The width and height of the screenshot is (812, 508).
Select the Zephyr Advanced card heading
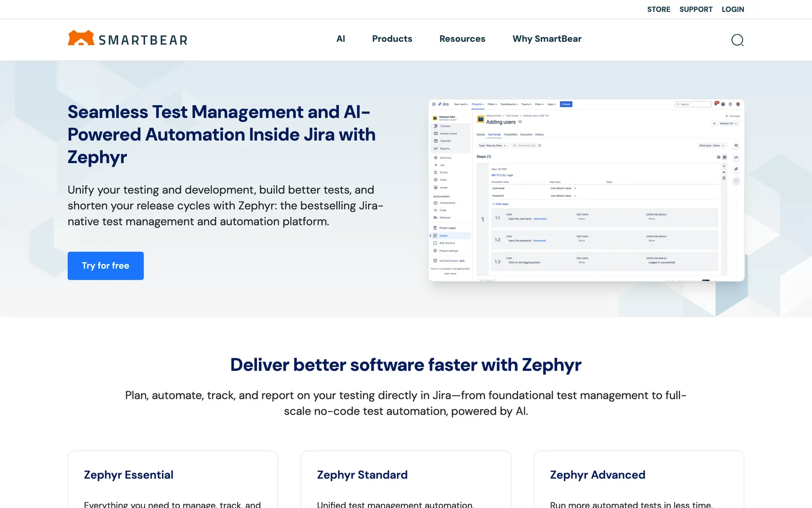(597, 475)
